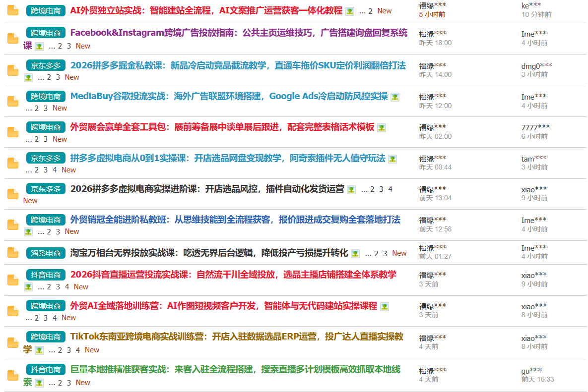Click image attachment icon of TikTok东南亚 thread

click(x=39, y=350)
